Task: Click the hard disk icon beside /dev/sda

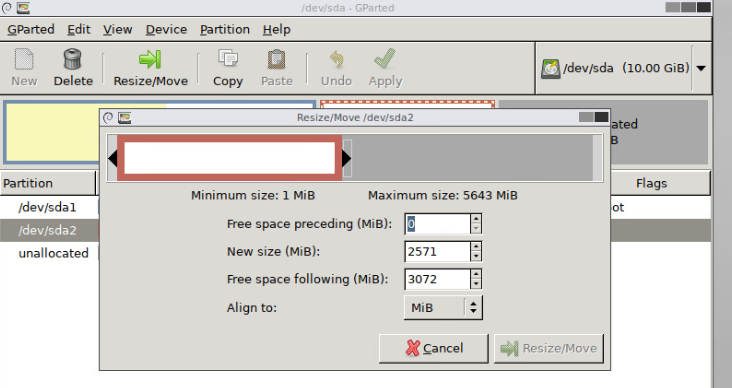Action: 550,69
